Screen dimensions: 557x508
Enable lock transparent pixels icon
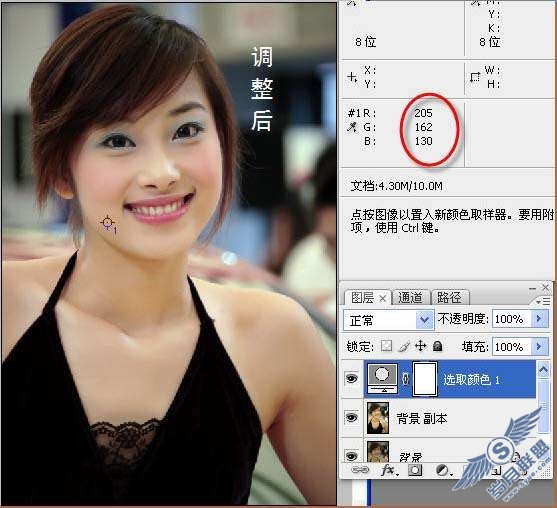click(x=386, y=346)
